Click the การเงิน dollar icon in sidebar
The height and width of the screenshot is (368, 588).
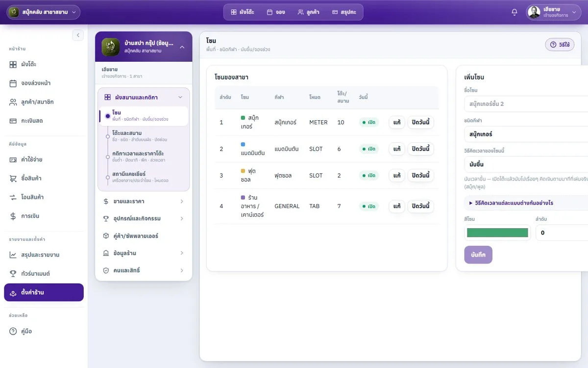pos(13,216)
